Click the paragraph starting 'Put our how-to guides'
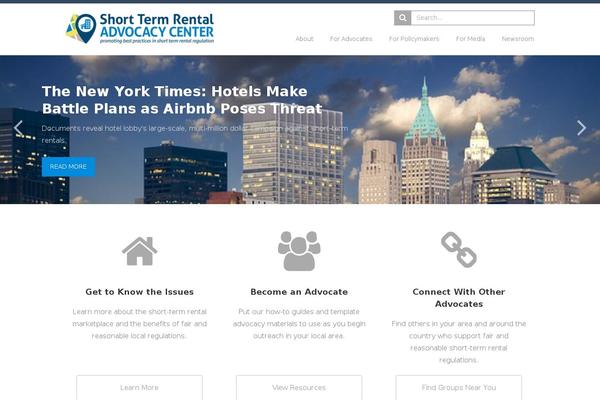Viewport: 600px width, 400px height. pos(299,324)
